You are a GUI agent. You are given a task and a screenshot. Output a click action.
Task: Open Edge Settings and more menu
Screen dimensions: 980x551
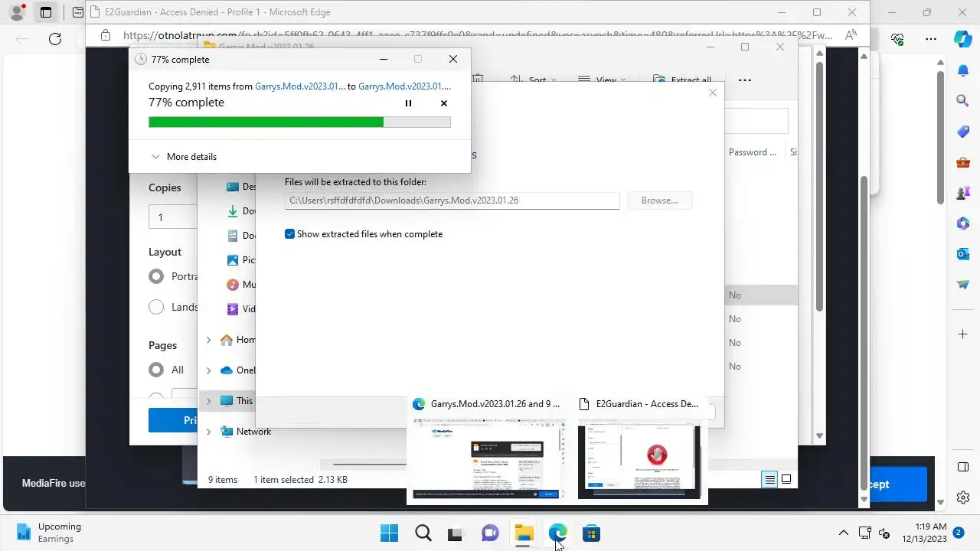point(931,39)
